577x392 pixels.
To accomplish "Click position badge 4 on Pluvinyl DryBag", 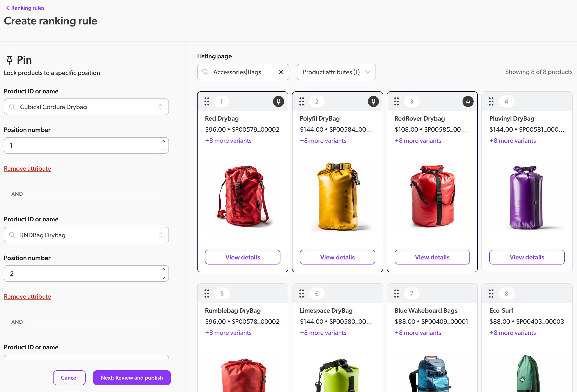I will 506,101.
